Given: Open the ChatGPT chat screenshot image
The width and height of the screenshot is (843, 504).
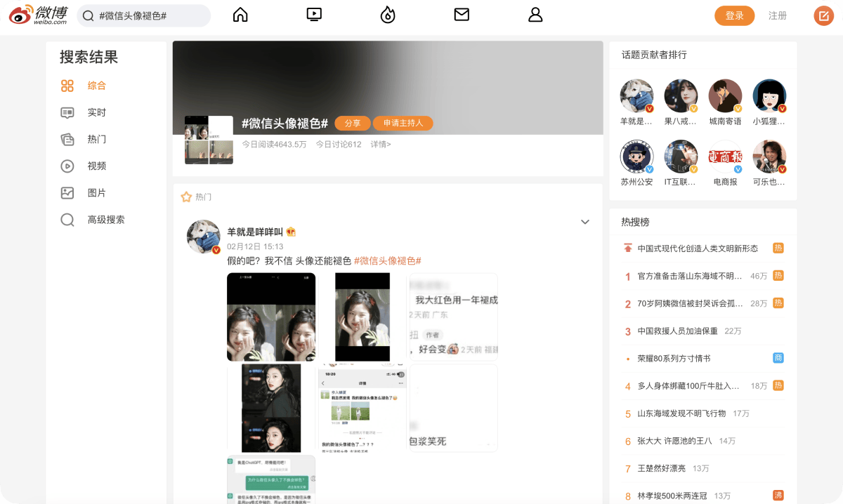Looking at the screenshot, I should 271,479.
